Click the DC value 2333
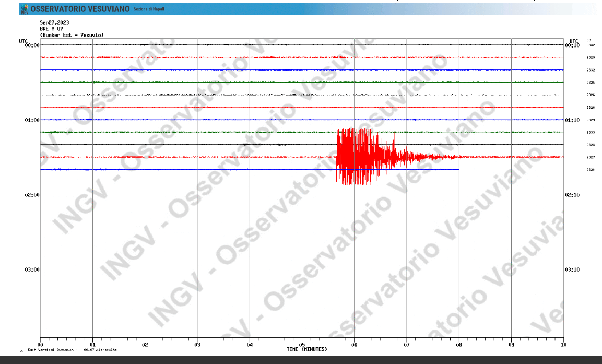The height and width of the screenshot is (364, 602). tap(591, 133)
